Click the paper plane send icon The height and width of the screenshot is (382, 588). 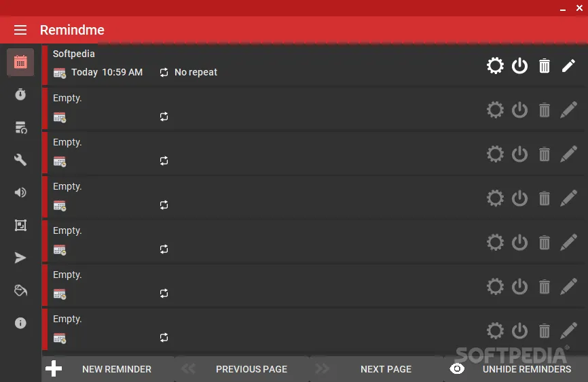(20, 258)
